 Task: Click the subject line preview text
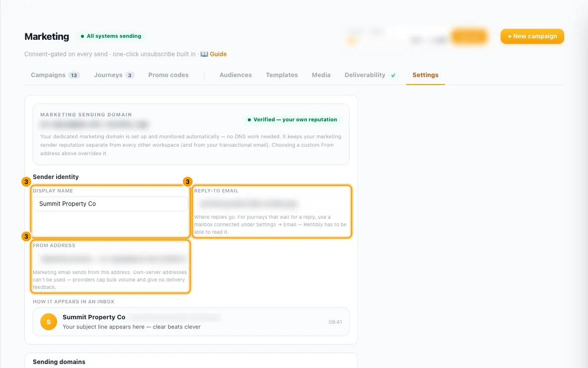(x=132, y=327)
